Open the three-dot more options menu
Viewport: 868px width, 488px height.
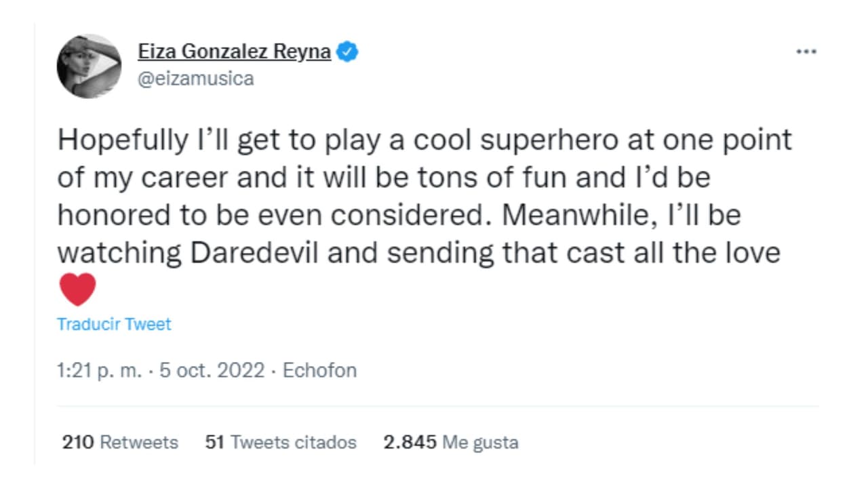(x=806, y=52)
